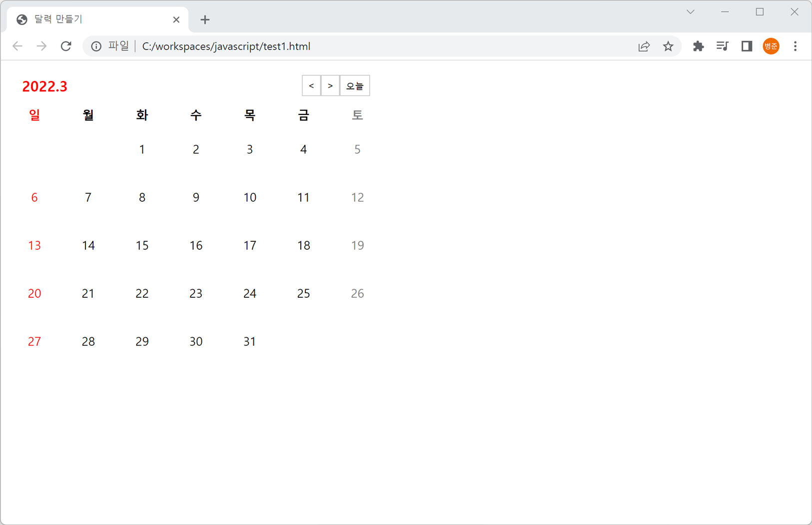812x525 pixels.
Task: Share this page icon
Action: [644, 46]
